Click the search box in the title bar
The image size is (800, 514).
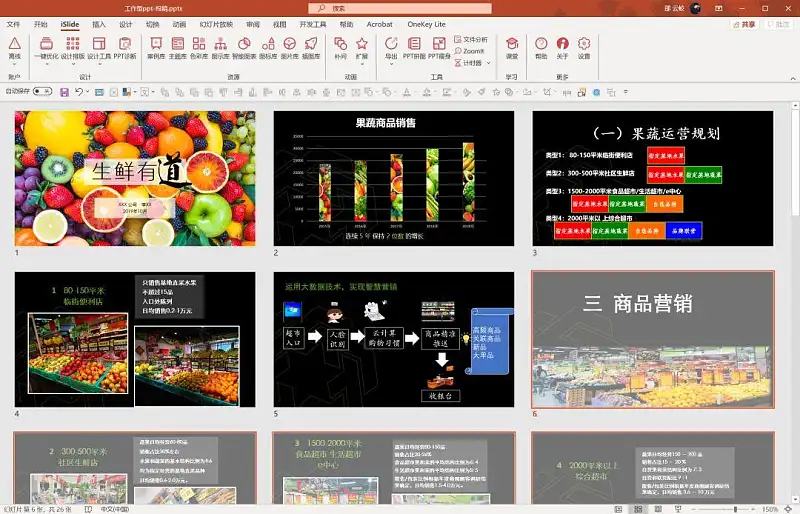400,8
